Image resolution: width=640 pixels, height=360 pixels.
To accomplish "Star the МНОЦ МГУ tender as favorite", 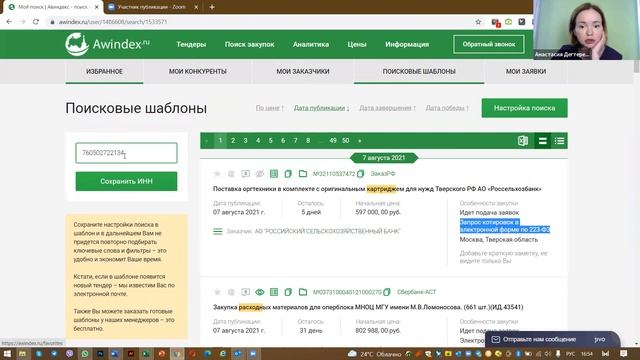I will 217,292.
